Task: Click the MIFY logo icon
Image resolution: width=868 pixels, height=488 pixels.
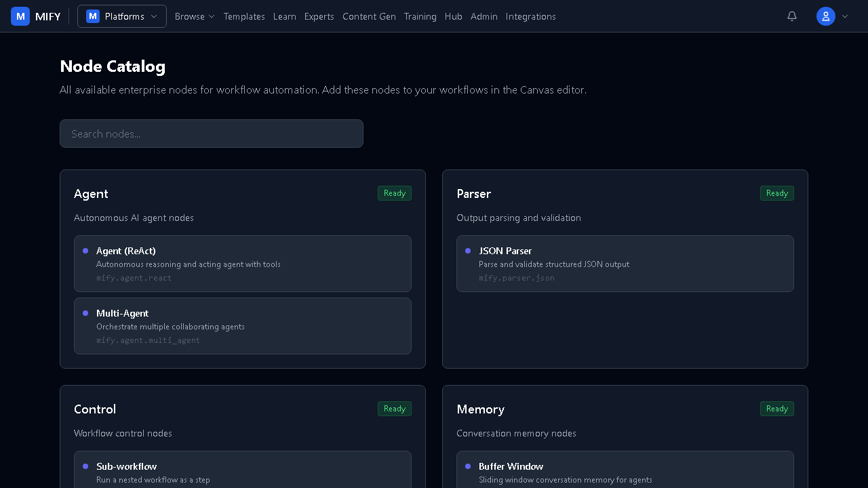Action: pos(20,16)
